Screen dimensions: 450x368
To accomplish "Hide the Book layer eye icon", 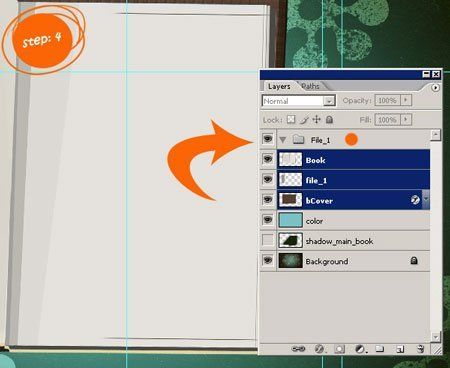I will click(x=268, y=159).
